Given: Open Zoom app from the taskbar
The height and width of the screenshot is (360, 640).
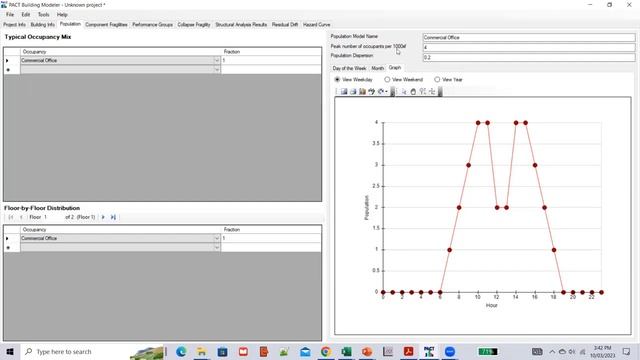Looking at the screenshot, I should [x=450, y=351].
